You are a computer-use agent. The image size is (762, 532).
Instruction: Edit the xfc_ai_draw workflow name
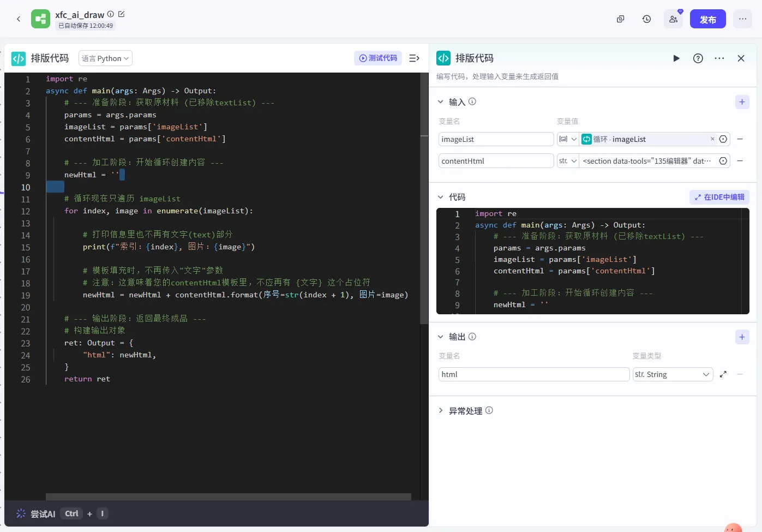pos(121,14)
